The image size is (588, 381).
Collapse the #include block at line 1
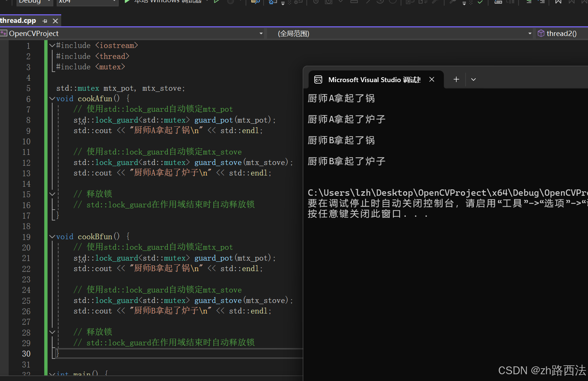[x=52, y=45]
